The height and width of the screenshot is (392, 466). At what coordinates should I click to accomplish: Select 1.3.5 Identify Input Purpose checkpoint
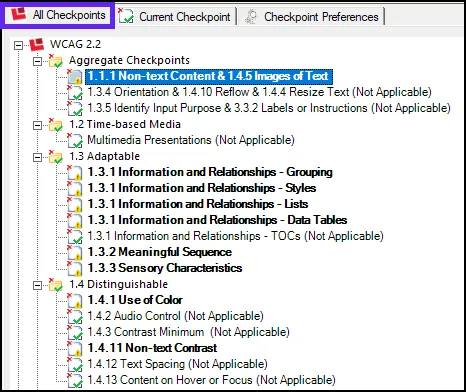(x=269, y=108)
